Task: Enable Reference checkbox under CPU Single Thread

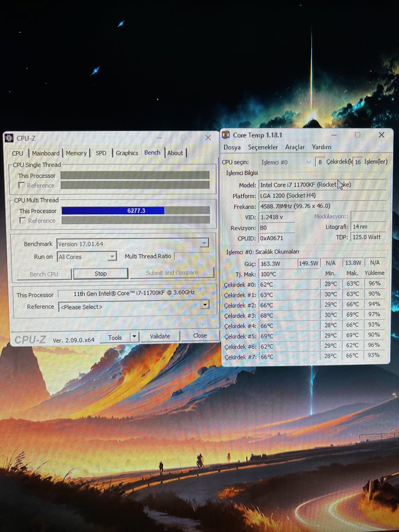Action: [22, 185]
